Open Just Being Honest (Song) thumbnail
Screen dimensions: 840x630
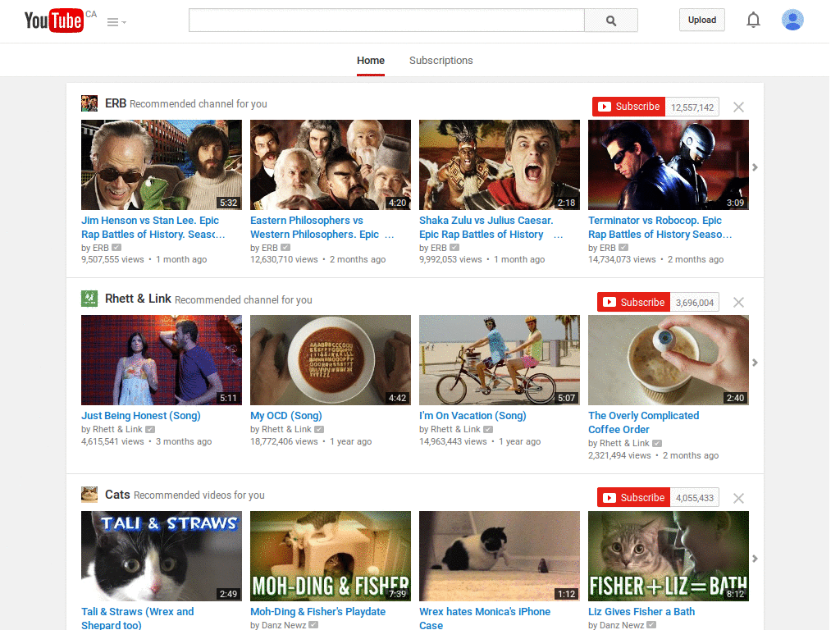(162, 360)
